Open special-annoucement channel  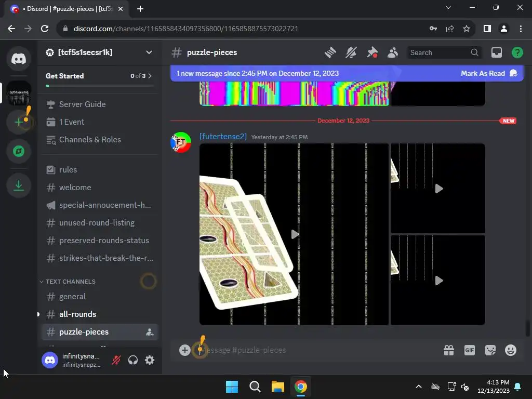point(99,205)
